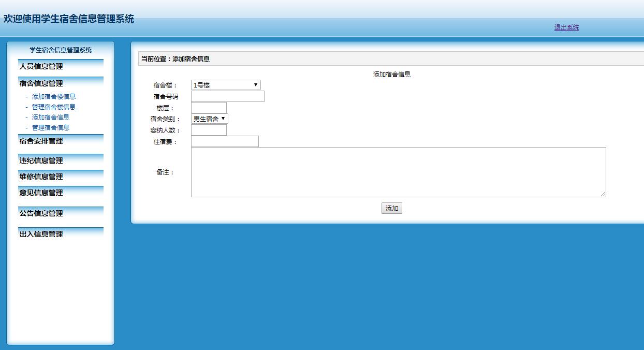The height and width of the screenshot is (350, 644).
Task: Open the 公告信息管理 menu
Action: coord(40,213)
